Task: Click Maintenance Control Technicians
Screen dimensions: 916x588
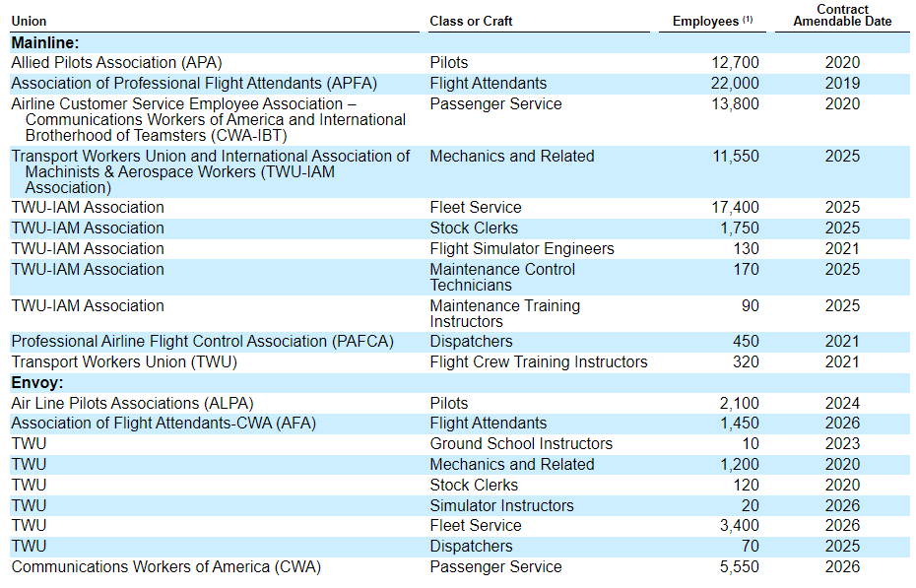Action: coord(502,277)
